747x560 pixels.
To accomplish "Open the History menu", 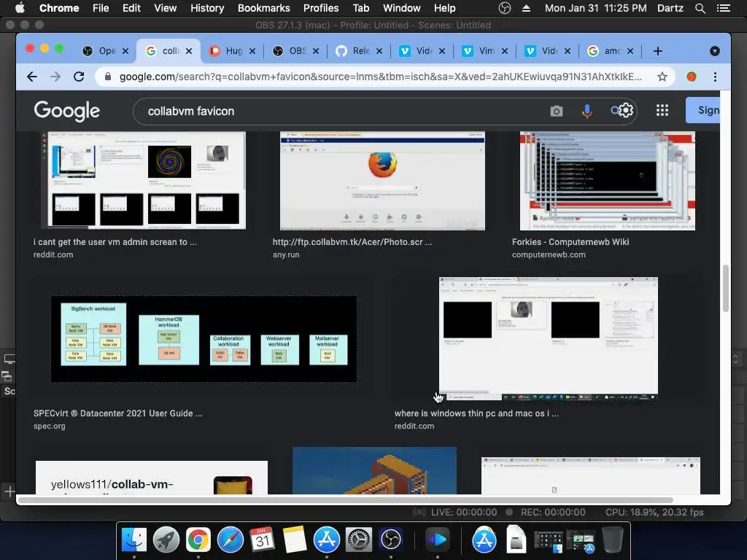I will (207, 8).
